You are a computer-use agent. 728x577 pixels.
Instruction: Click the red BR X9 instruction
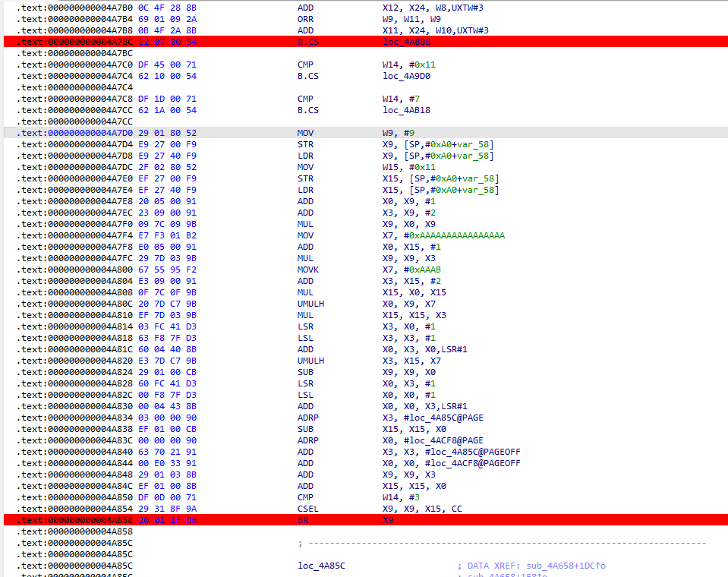(304, 520)
